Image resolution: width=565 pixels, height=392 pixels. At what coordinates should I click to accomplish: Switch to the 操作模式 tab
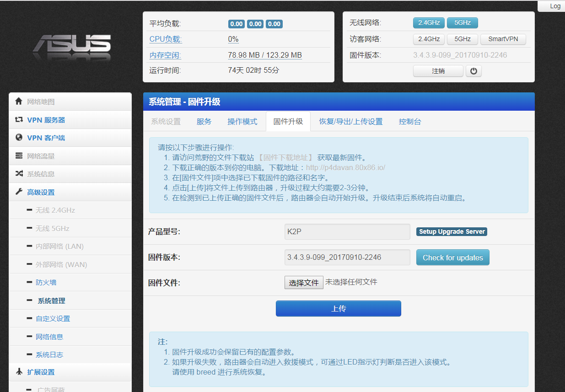point(242,121)
